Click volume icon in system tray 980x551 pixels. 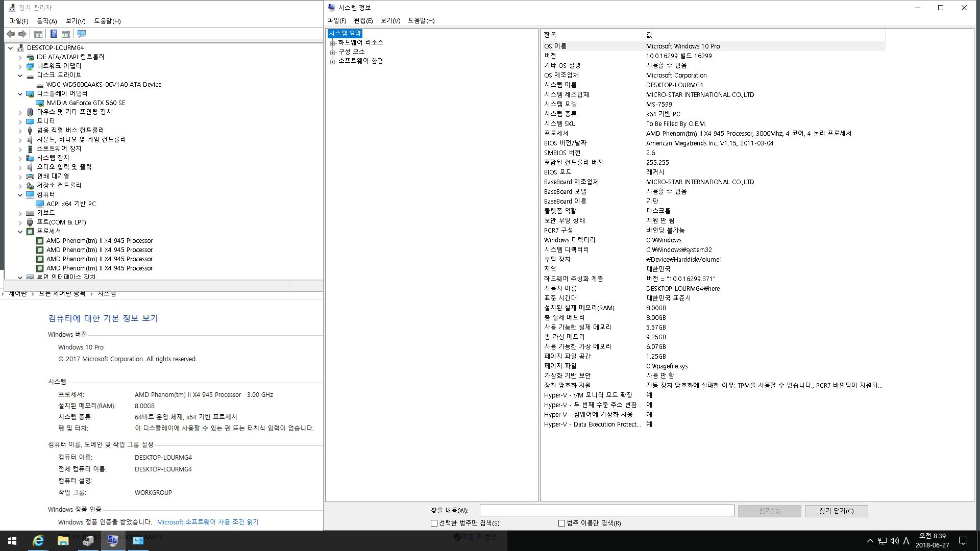(x=894, y=541)
